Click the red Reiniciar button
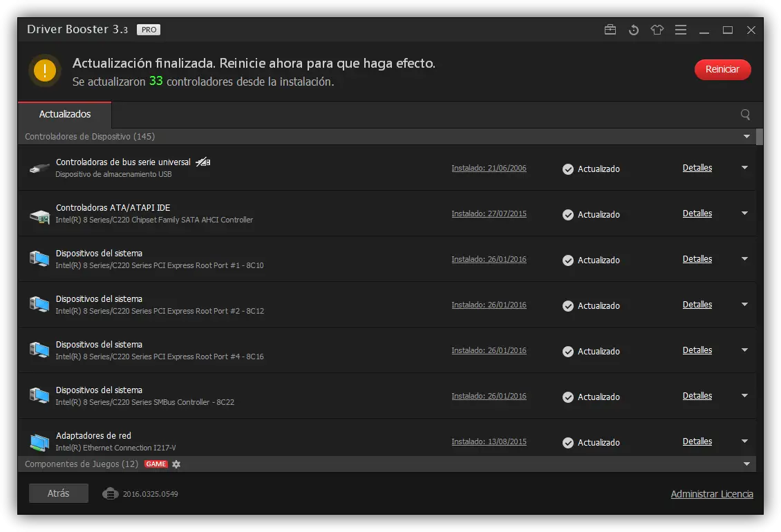 point(722,69)
